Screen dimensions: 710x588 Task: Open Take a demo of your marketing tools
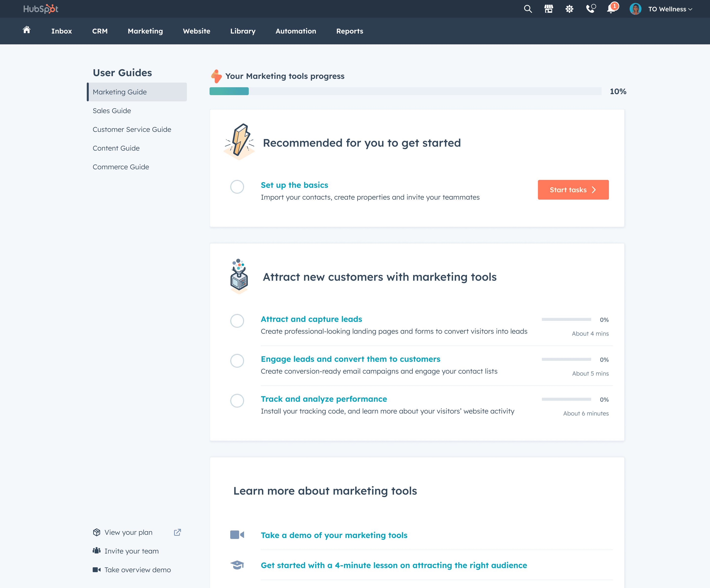(x=334, y=535)
